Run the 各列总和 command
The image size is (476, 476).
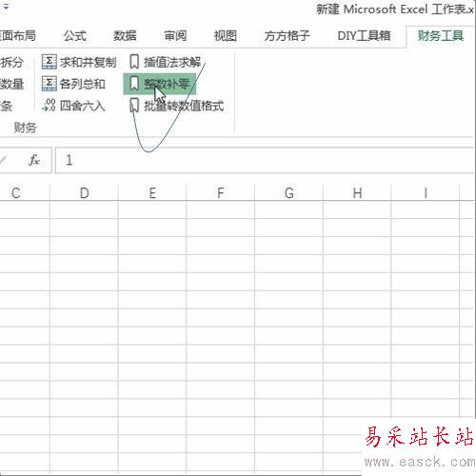tap(73, 84)
